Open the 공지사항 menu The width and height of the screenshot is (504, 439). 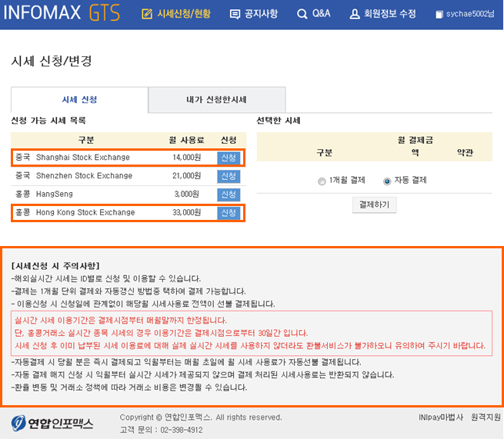tap(261, 14)
